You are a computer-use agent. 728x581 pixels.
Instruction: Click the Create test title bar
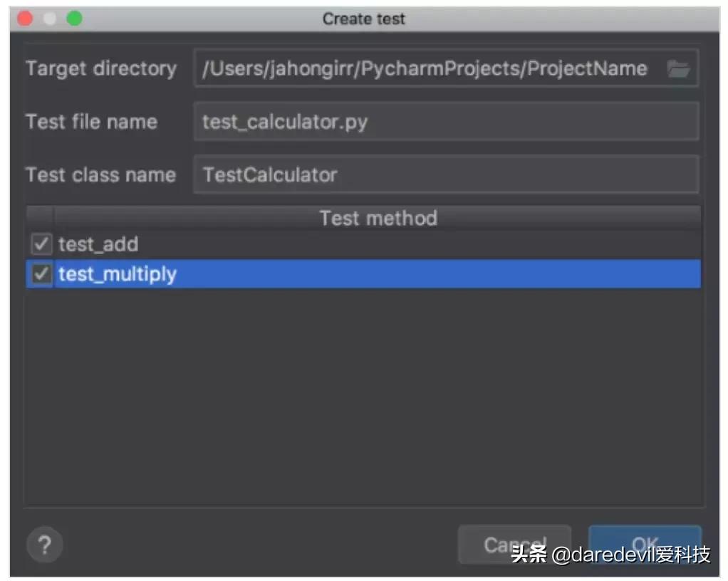(x=364, y=19)
